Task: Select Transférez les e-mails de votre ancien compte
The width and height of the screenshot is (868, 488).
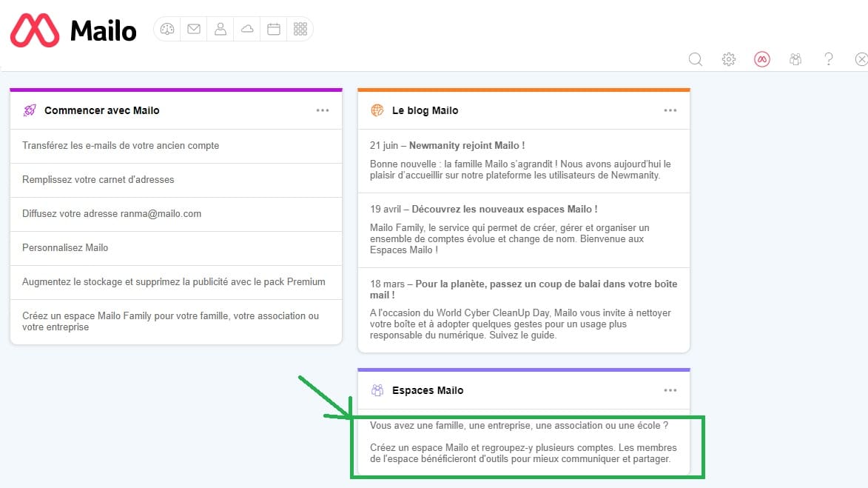Action: (x=176, y=146)
